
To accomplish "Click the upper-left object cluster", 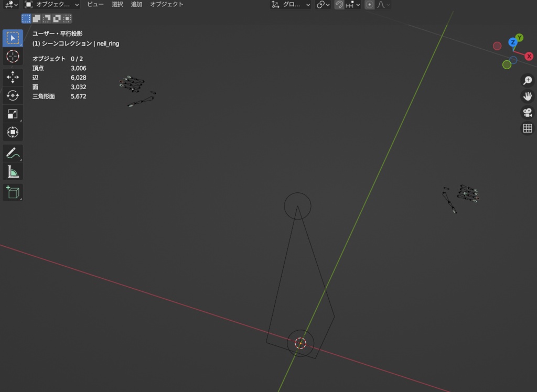I will click(137, 91).
